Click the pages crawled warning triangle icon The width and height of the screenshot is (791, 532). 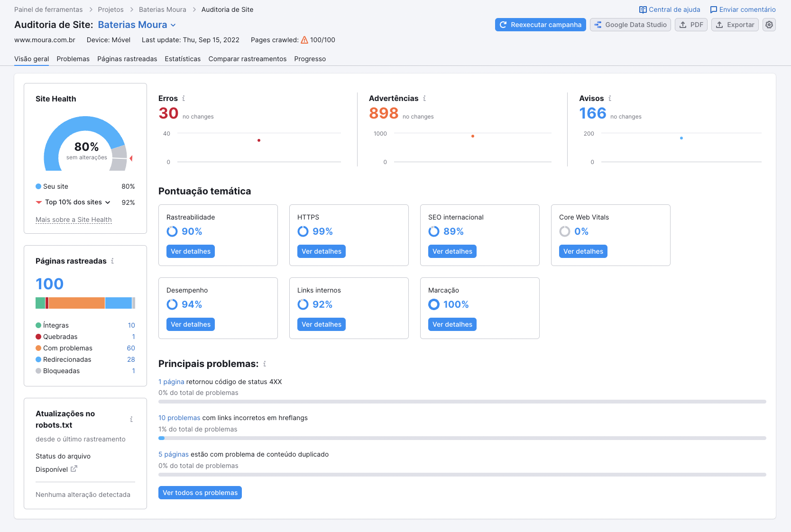304,40
